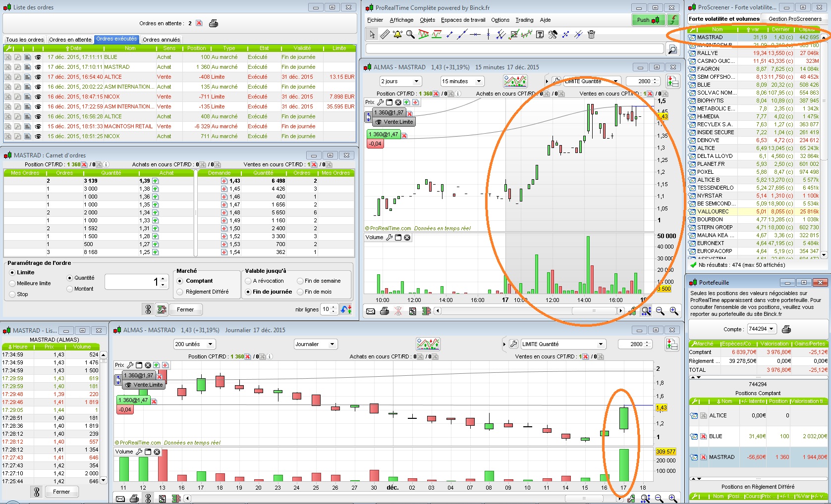Click the search icon beside the search field

click(x=672, y=49)
